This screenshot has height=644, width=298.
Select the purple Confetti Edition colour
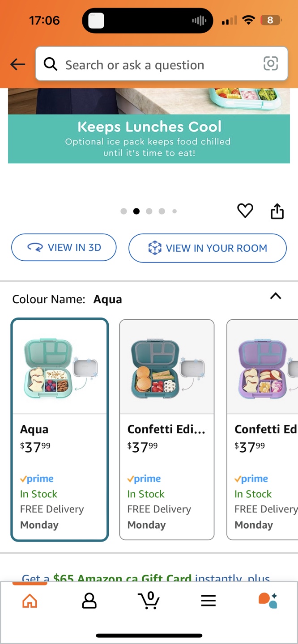pos(263,429)
